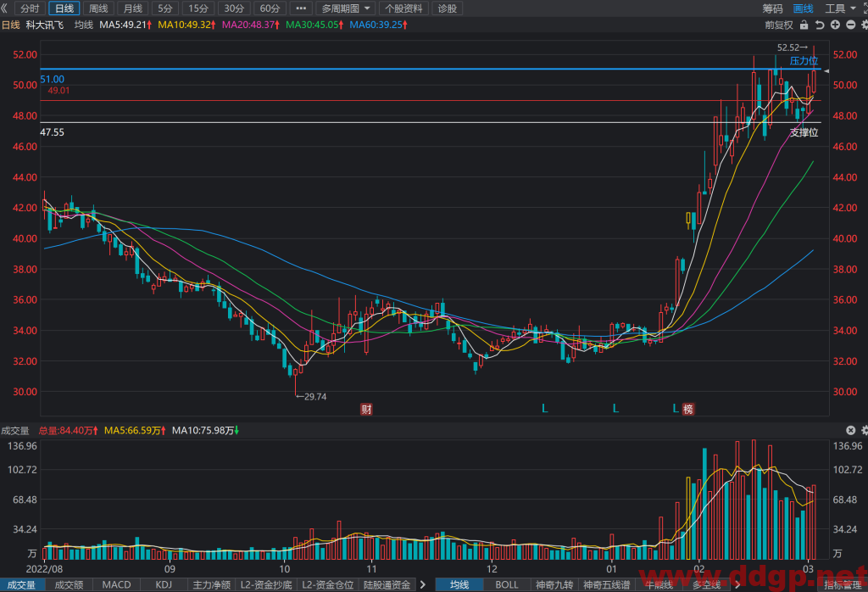Select the 日线 daily chart tab
This screenshot has width=868, height=592.
pos(64,8)
